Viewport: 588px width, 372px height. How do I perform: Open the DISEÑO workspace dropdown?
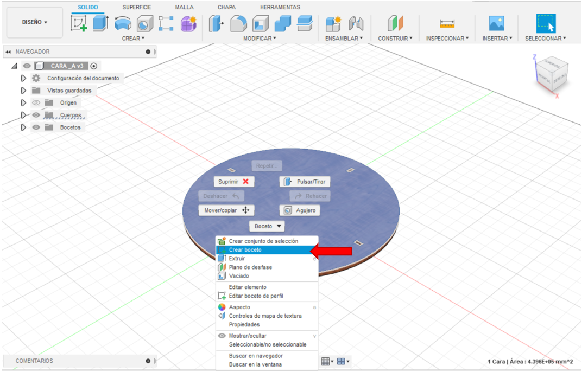click(x=35, y=22)
